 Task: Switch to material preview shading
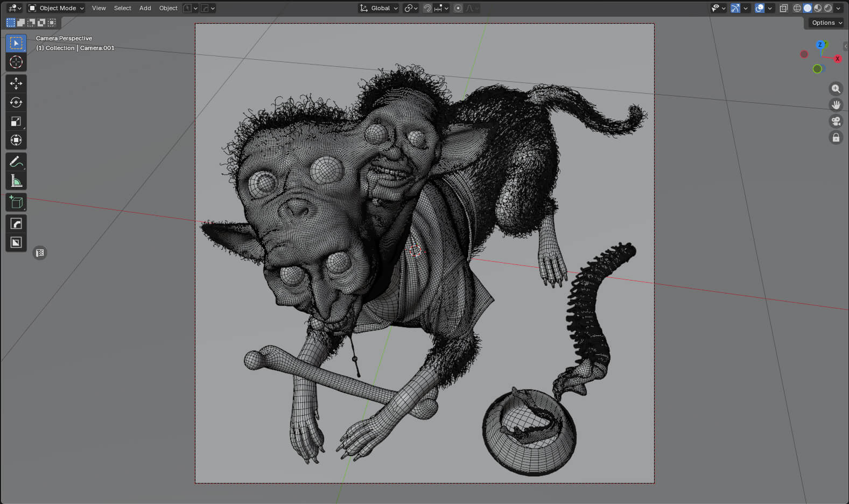point(818,8)
